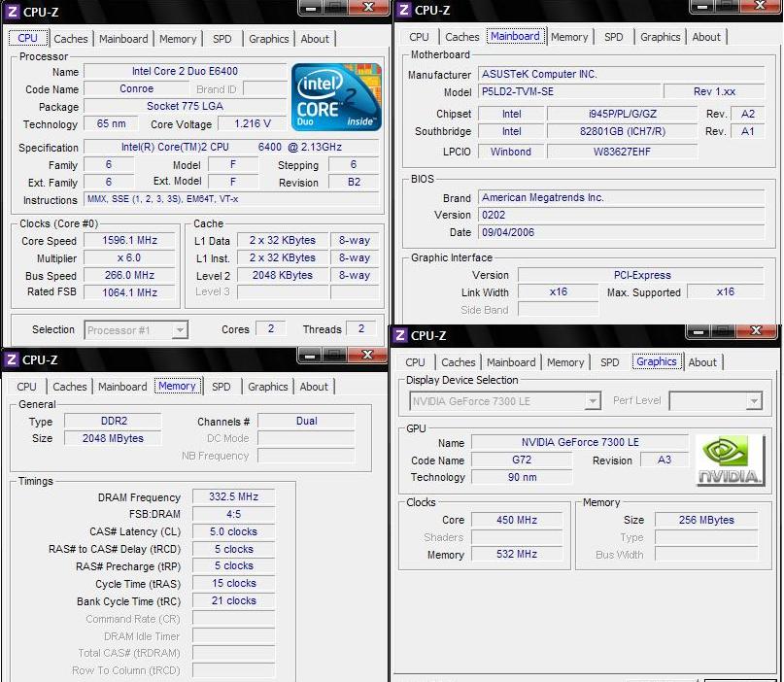Click the Rated FSB value 1064.1 MHz
Viewport: 784px width, 682px height.
pos(129,292)
